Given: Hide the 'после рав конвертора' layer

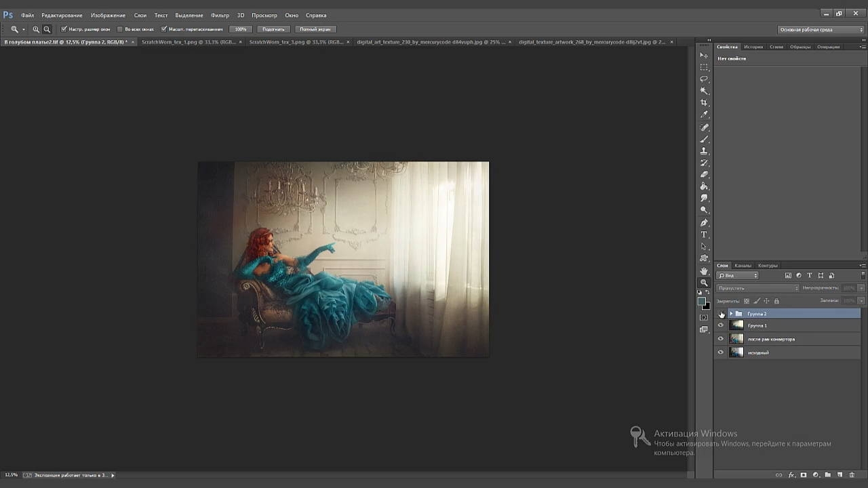Looking at the screenshot, I should 721,339.
